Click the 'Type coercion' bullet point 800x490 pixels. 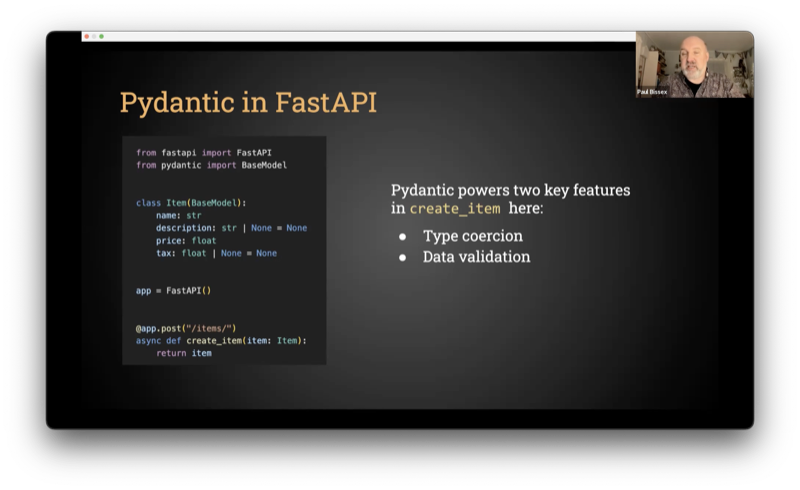click(472, 236)
